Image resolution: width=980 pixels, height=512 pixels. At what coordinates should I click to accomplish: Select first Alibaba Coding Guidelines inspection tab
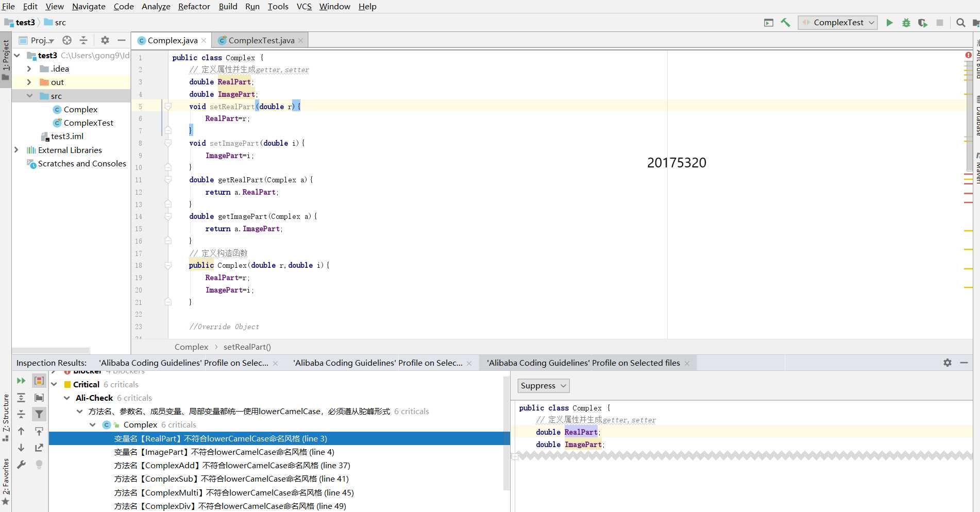coord(183,363)
